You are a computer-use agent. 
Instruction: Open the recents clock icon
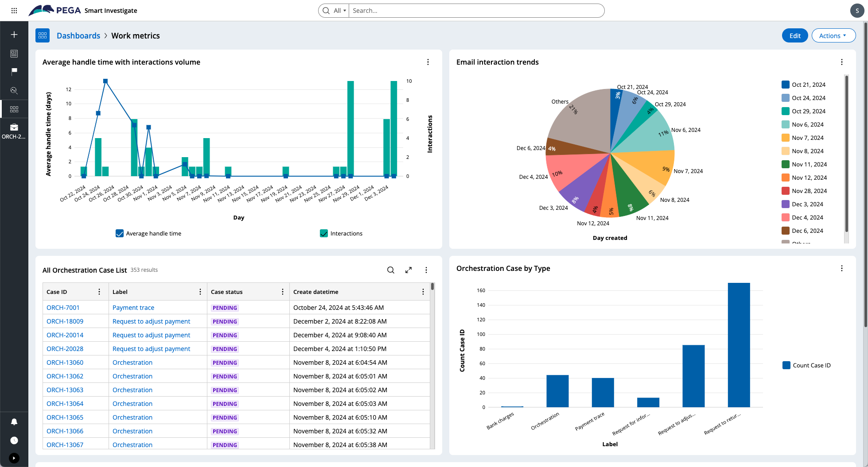pyautogui.click(x=14, y=440)
